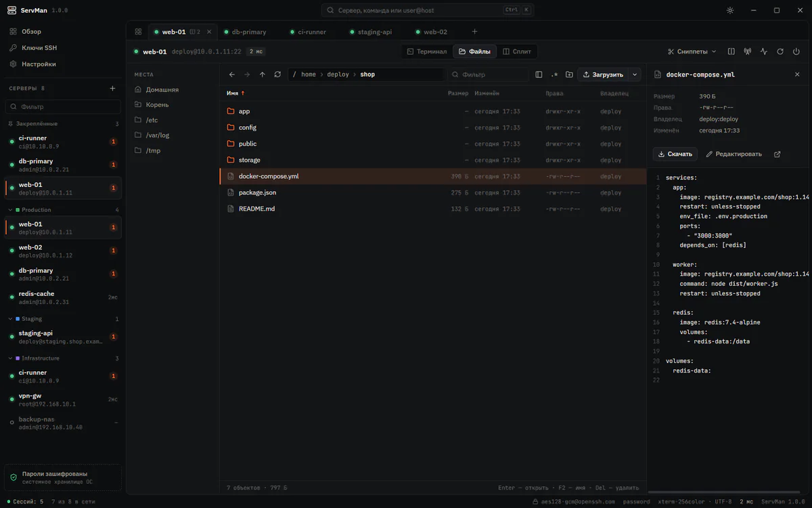The image size is (812, 508).
Task: Switch to the ci-runner tab
Action: [307, 32]
